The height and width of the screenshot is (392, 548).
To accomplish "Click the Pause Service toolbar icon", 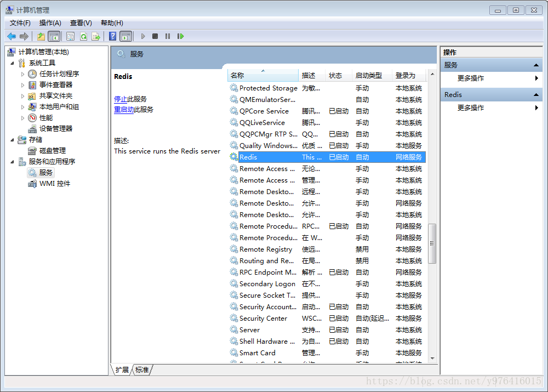I will [168, 36].
